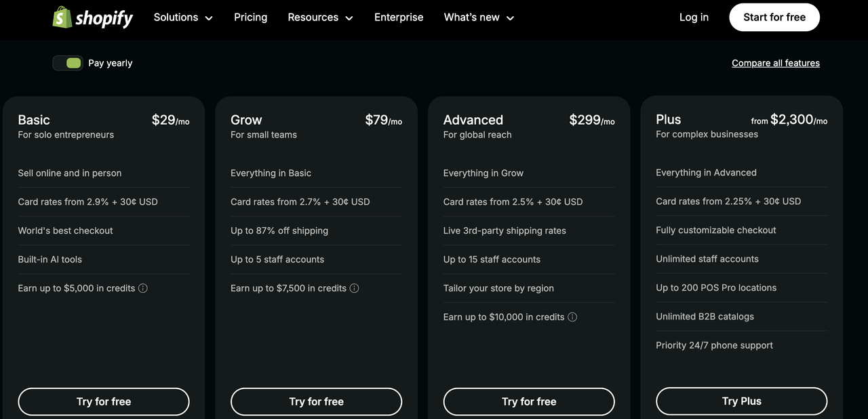Expand the What's new dropdown
This screenshot has height=419, width=868.
click(x=479, y=18)
